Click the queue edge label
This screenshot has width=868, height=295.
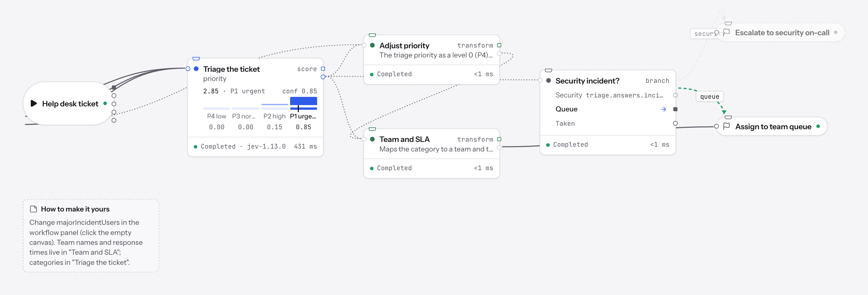tap(710, 97)
